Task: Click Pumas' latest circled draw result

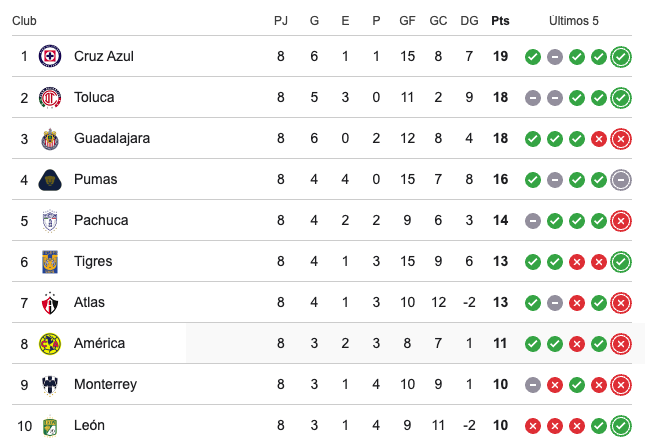Action: click(621, 179)
